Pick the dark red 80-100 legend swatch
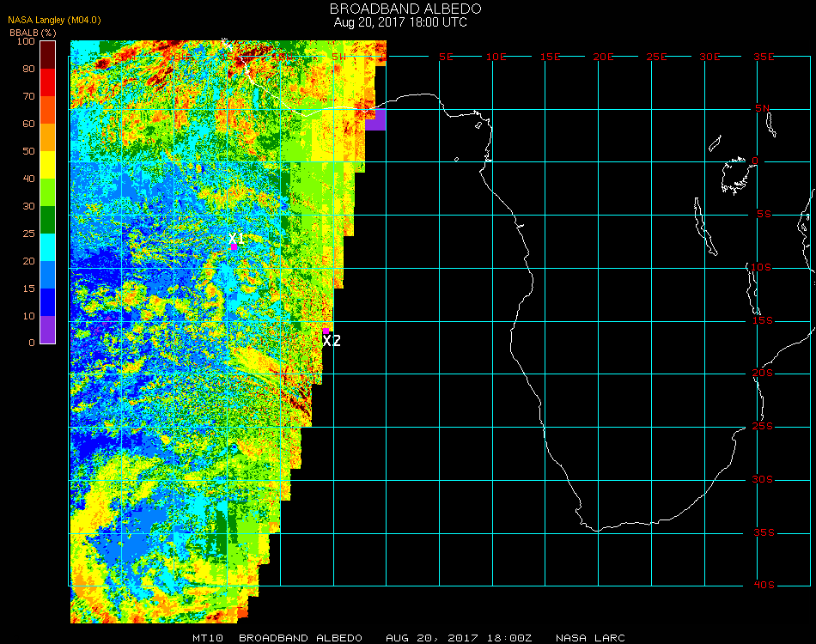The height and width of the screenshot is (644, 816). point(48,54)
